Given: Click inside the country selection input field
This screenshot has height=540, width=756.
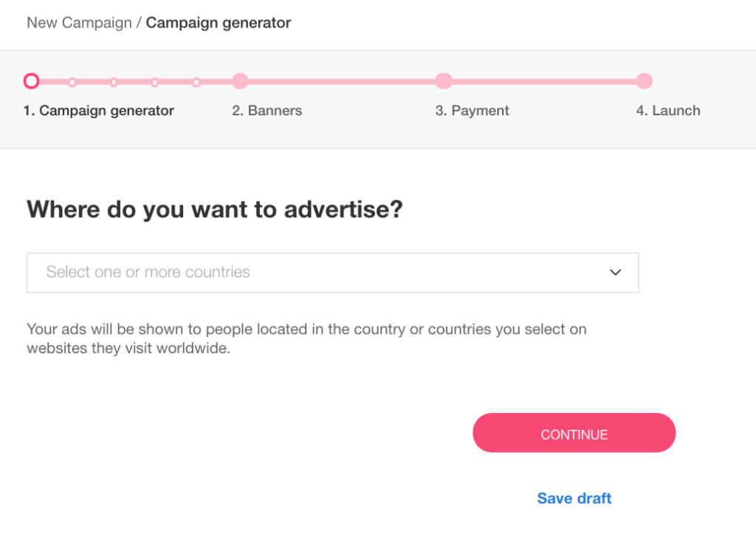Looking at the screenshot, I should (221, 273).
